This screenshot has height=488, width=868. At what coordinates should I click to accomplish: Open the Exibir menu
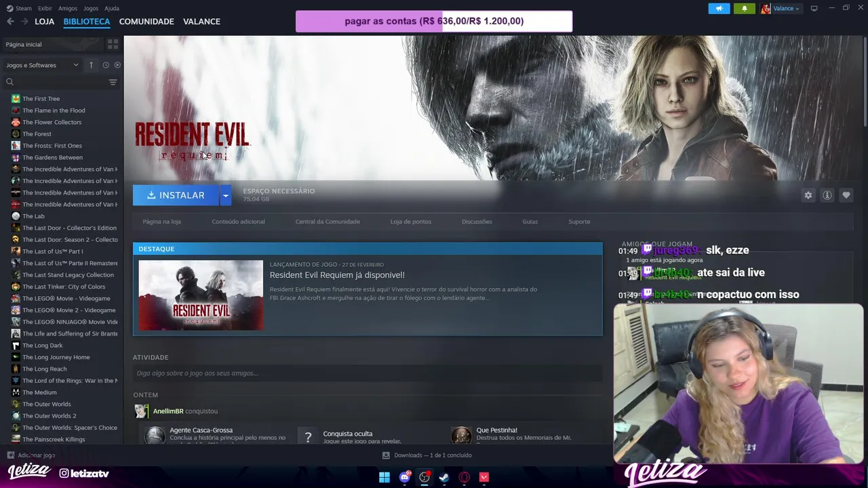coord(45,8)
